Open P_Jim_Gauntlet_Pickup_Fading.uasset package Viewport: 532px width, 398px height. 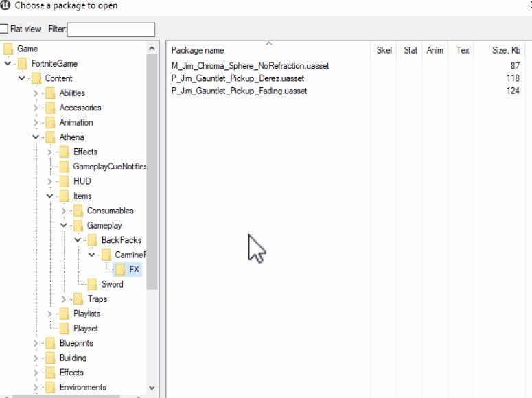[239, 91]
